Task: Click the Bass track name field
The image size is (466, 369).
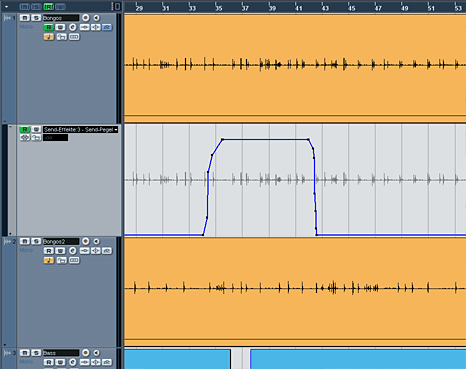Action: point(61,353)
